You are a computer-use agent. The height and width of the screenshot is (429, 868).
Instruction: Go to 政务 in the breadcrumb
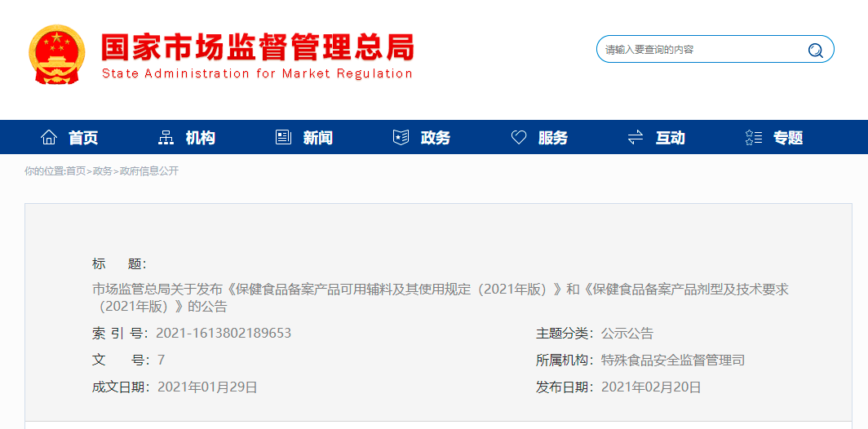[103, 171]
